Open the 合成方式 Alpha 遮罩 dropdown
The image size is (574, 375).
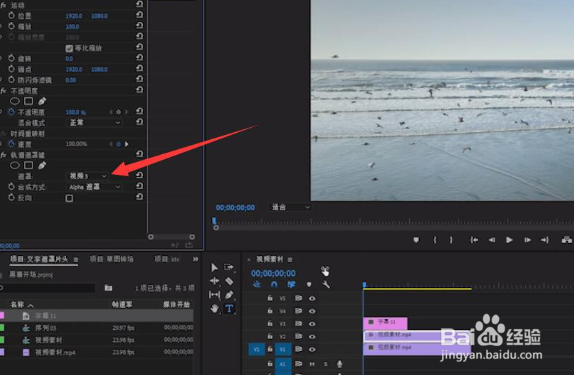[95, 187]
